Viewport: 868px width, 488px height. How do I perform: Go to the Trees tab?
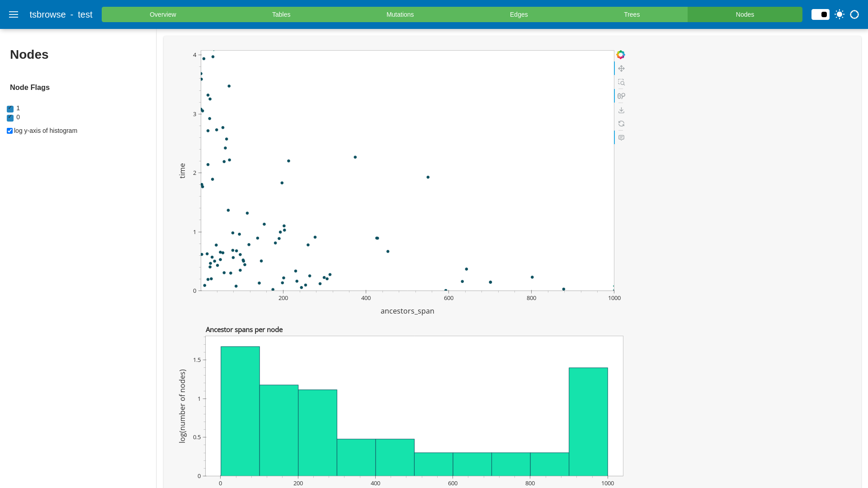point(632,14)
